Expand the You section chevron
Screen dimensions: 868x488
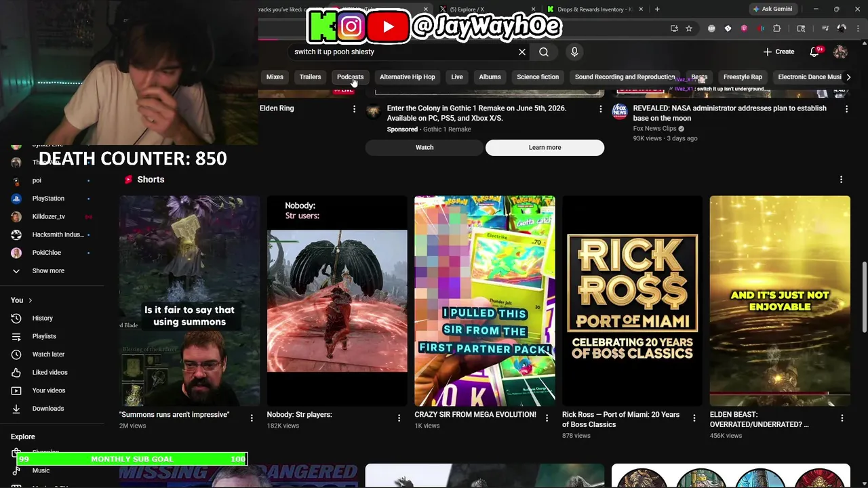[30, 300]
